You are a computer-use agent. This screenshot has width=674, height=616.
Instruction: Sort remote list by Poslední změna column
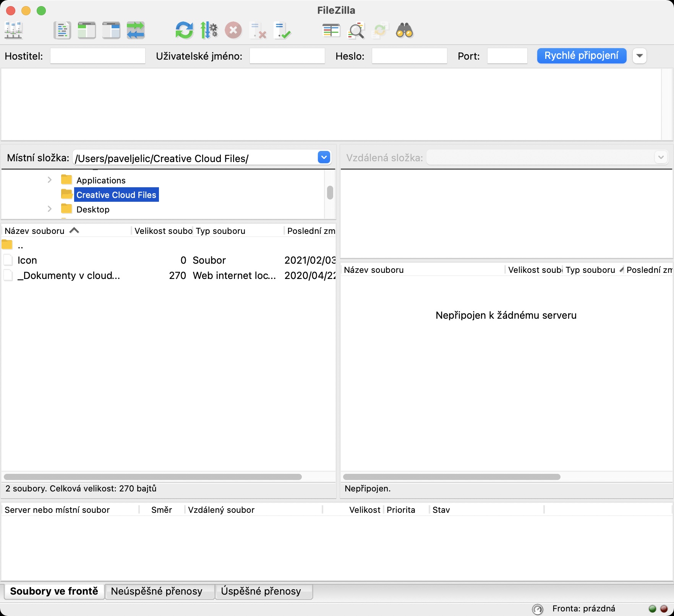coord(649,270)
